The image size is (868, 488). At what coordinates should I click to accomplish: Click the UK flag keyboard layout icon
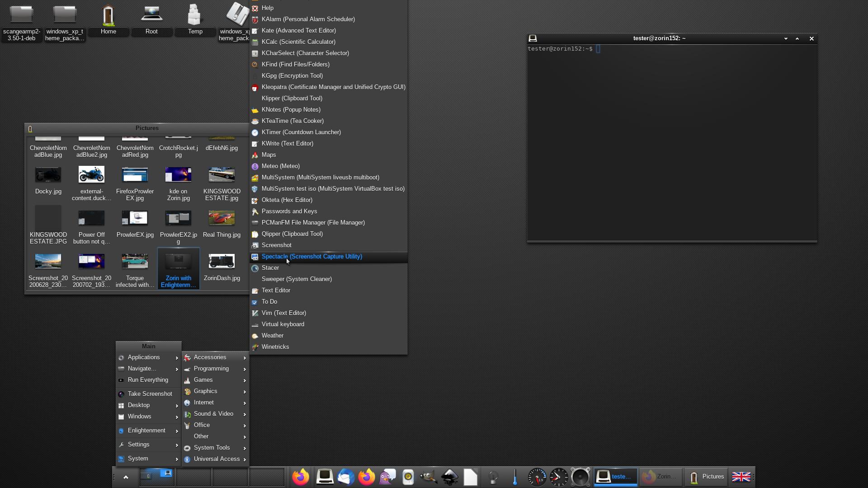tap(741, 477)
